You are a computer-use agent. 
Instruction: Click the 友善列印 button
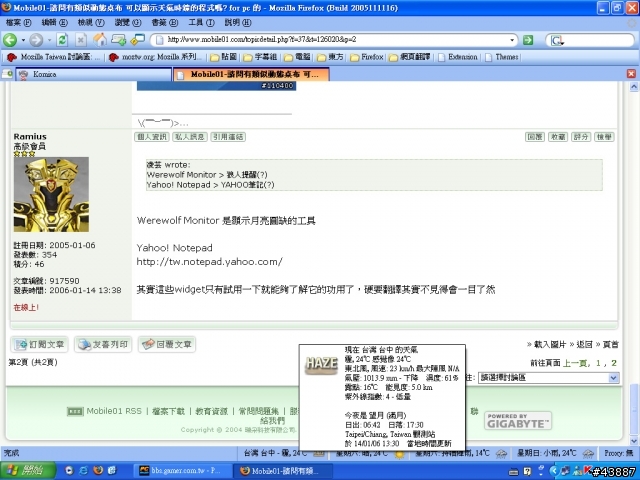pos(103,344)
